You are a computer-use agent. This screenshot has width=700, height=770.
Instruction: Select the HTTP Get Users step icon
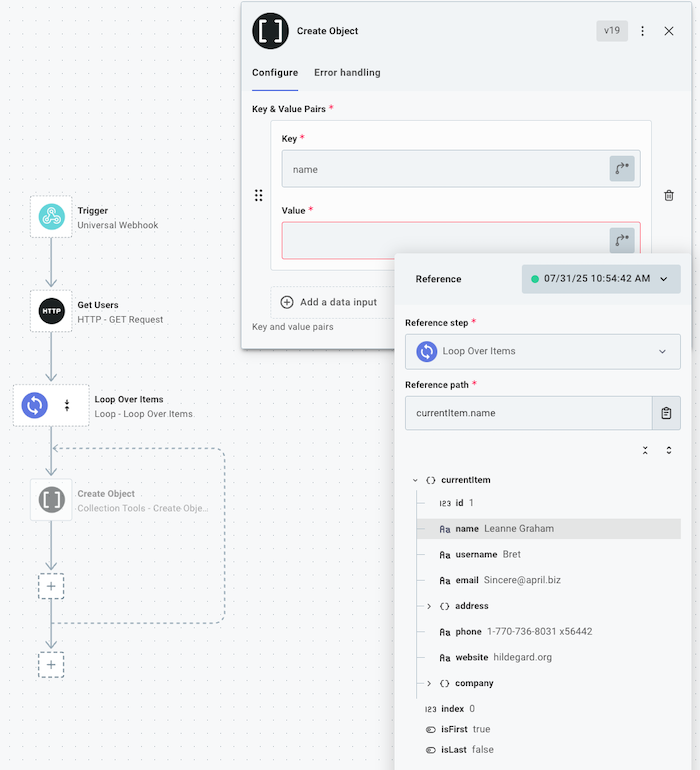click(x=51, y=312)
